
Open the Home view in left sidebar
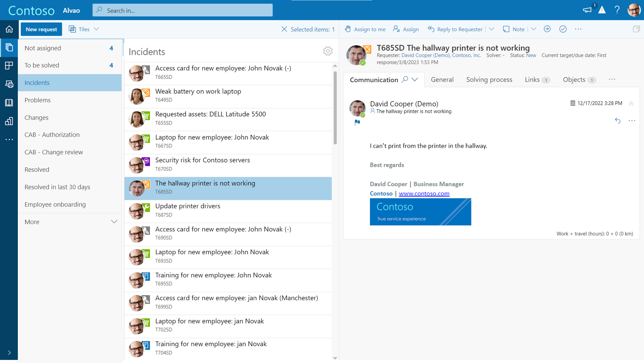click(9, 29)
